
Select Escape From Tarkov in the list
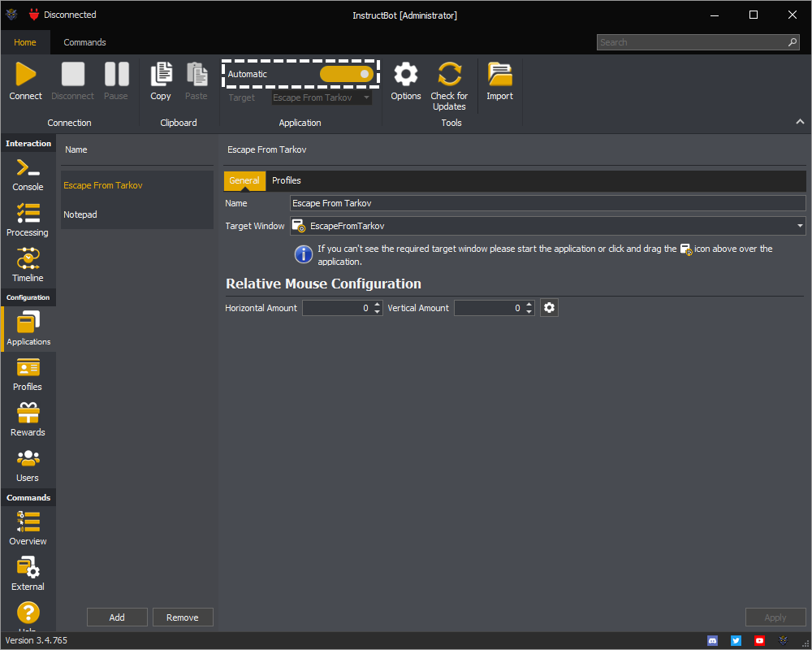pyautogui.click(x=137, y=185)
